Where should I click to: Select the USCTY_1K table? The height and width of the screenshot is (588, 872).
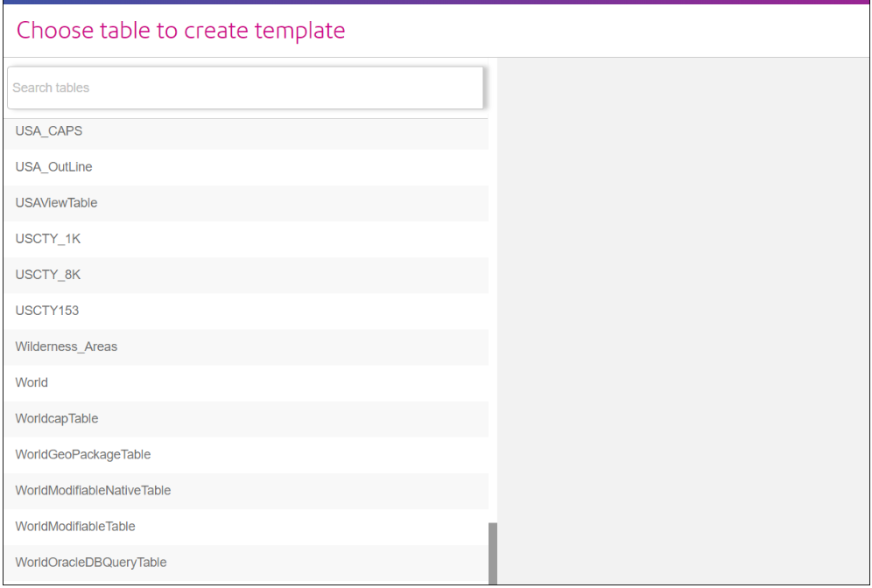(x=48, y=239)
